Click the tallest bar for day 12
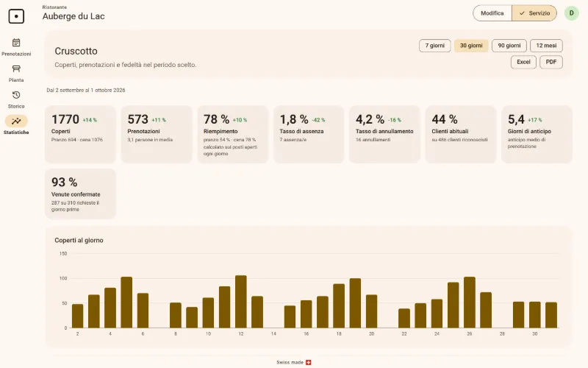Screen dimensions: 588x368 tap(241, 302)
